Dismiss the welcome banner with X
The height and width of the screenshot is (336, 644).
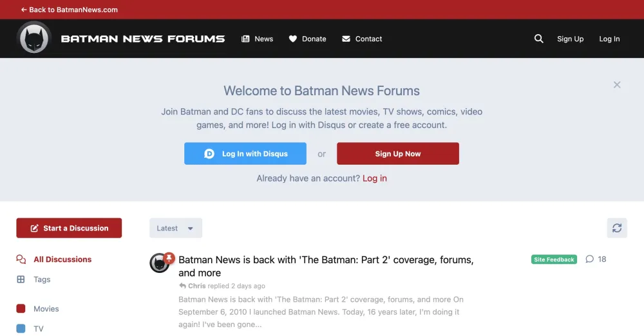[x=617, y=84]
